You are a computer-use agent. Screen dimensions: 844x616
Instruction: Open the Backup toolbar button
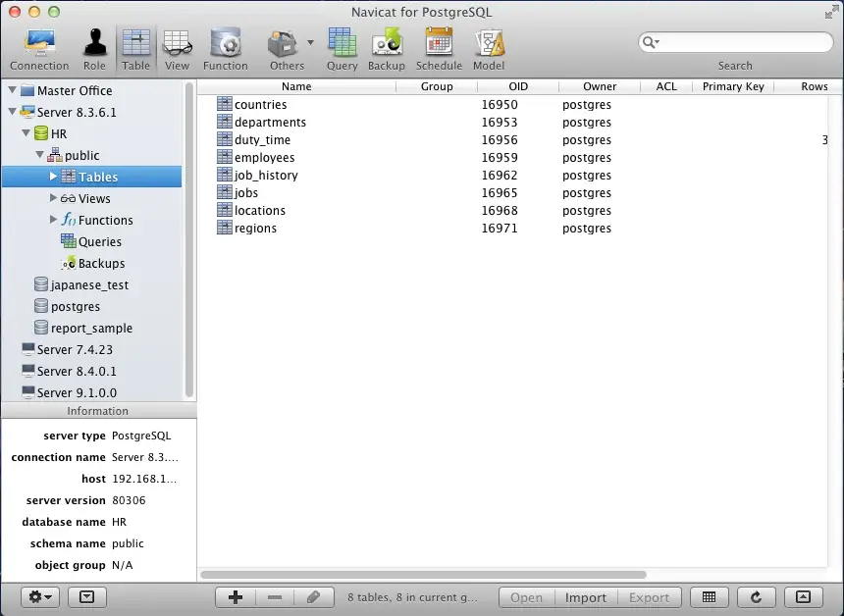pos(387,50)
